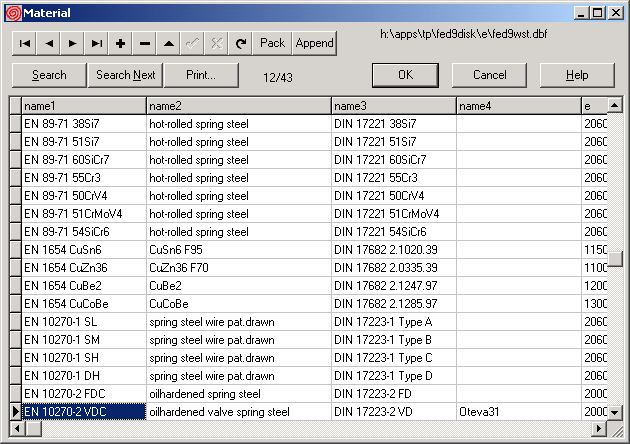Open the Search dialog
The image size is (630, 444).
(49, 75)
